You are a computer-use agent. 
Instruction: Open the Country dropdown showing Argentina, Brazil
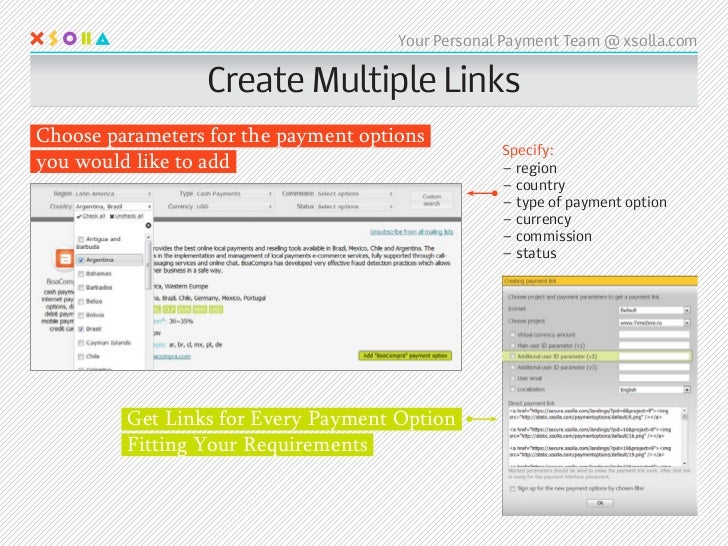(113, 206)
